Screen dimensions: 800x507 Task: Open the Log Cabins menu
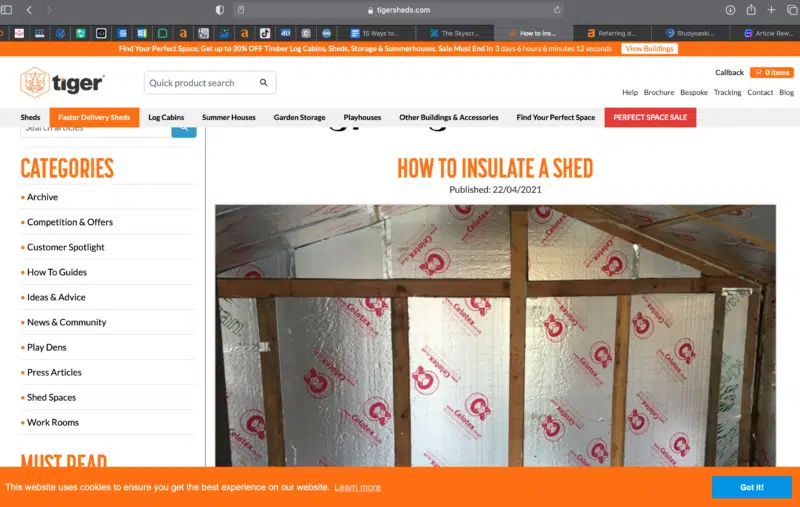(166, 117)
